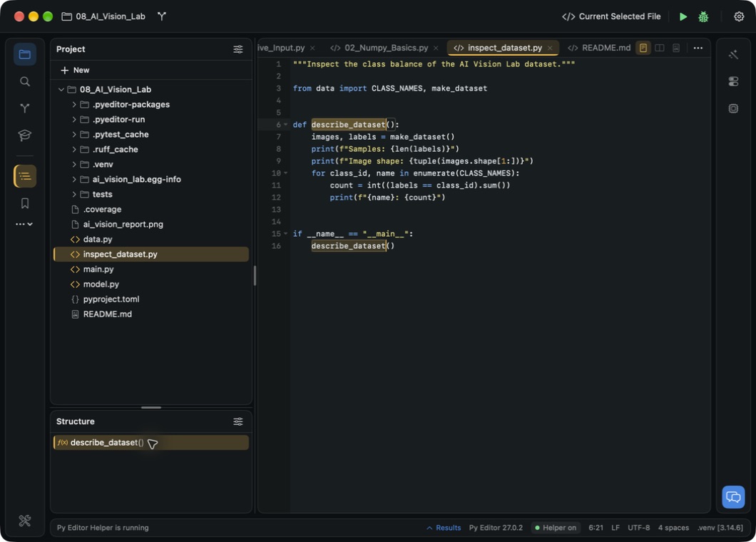The image size is (756, 542).
Task: Open AI assistant sparkle icon in right sidebar
Action: pos(733,54)
